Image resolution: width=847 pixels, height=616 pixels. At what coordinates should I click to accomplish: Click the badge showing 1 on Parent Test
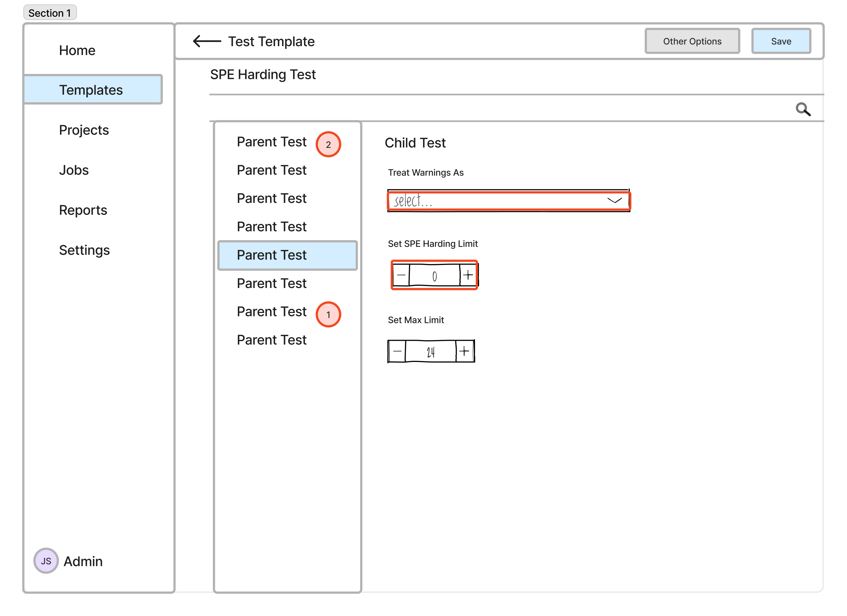tap(328, 315)
